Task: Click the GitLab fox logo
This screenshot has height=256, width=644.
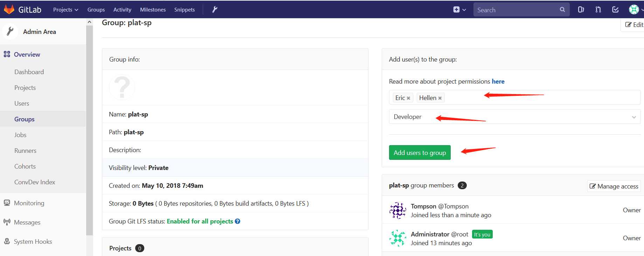Action: click(x=9, y=9)
